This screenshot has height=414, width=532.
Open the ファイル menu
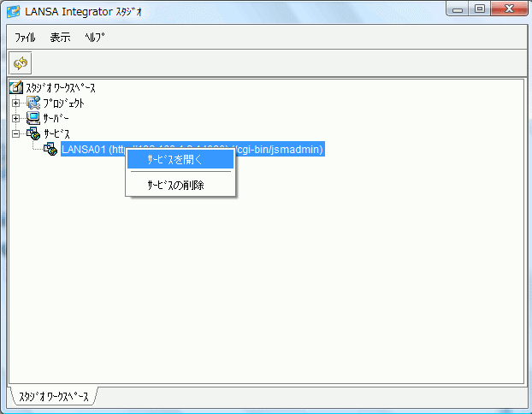[x=25, y=37]
